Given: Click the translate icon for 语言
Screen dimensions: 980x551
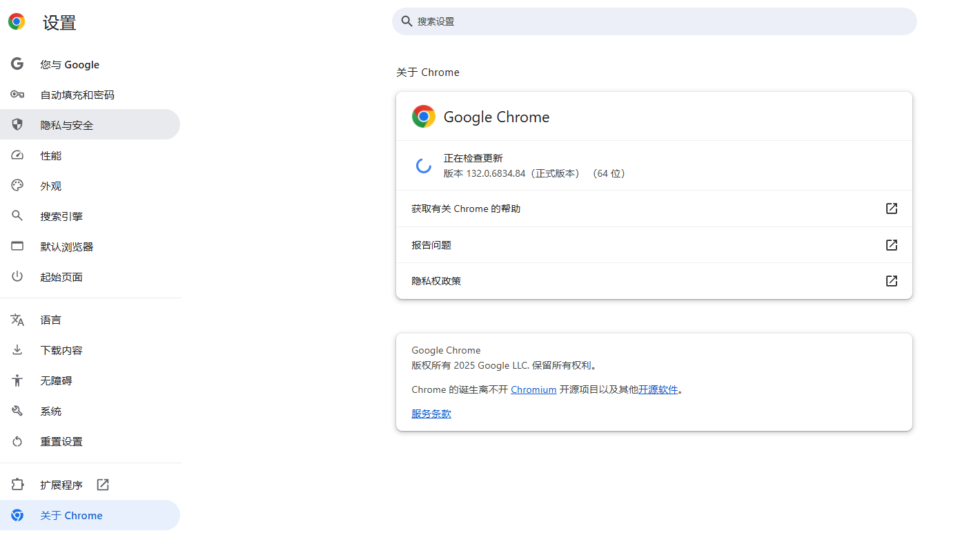Looking at the screenshot, I should 17,320.
